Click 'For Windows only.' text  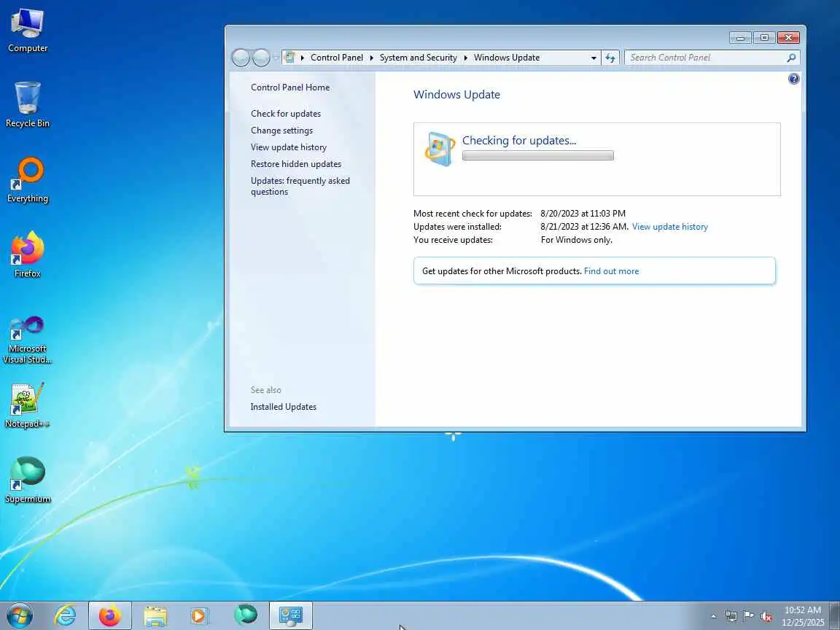coord(577,239)
